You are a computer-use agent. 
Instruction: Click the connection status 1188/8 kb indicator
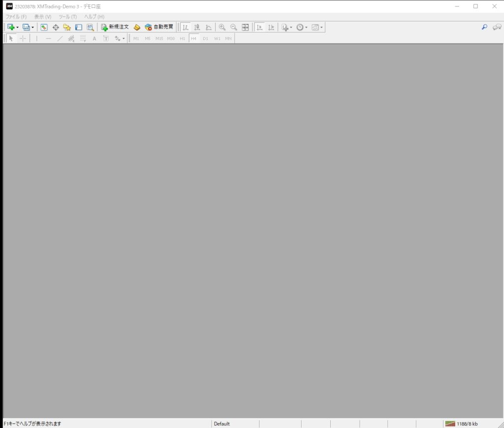click(462, 424)
